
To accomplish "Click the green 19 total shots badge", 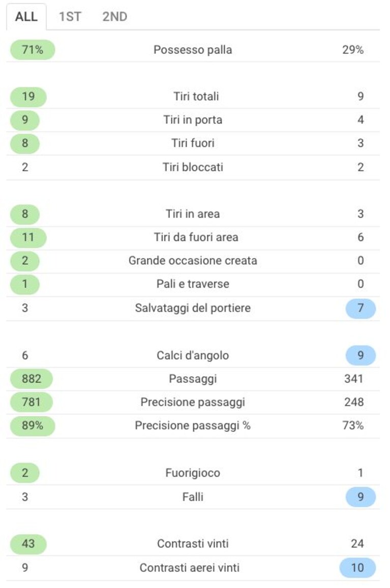I will (28, 97).
